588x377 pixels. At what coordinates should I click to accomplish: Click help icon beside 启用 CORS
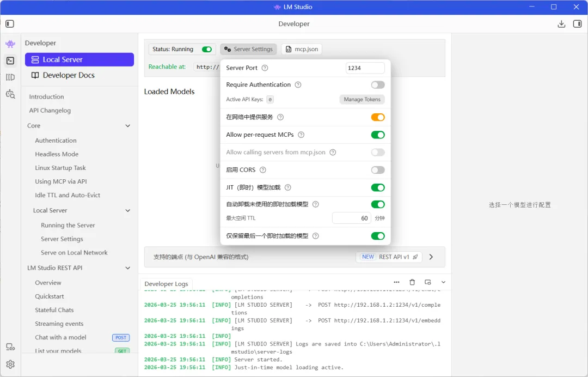(263, 170)
